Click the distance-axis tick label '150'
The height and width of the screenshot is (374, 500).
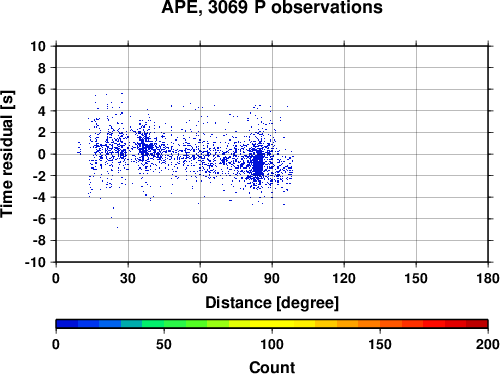pos(416,278)
